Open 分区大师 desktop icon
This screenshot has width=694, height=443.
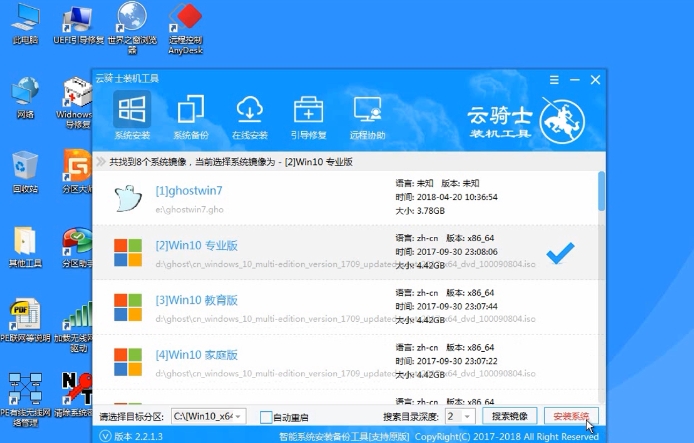(77, 172)
